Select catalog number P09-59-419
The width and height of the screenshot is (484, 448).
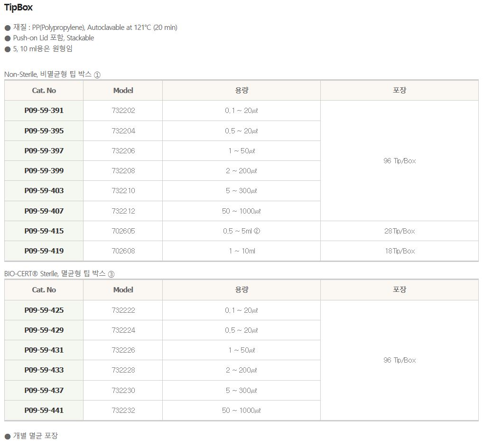click(x=44, y=251)
